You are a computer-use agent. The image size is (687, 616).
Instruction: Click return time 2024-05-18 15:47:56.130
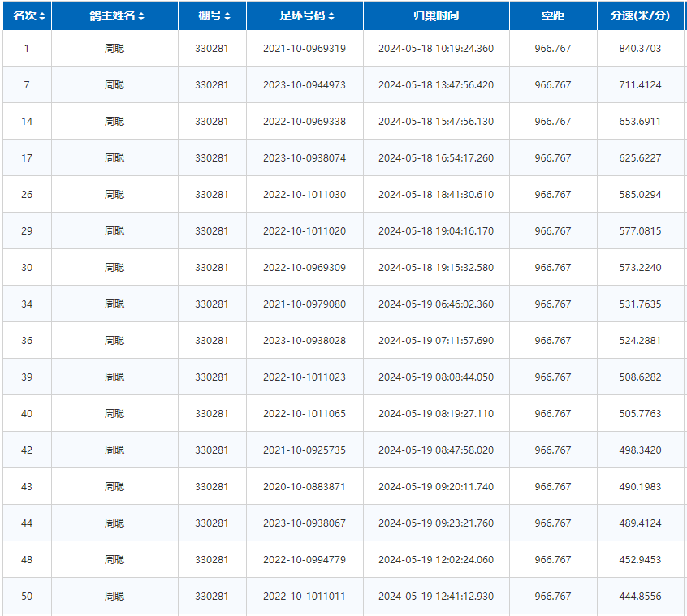[436, 122]
